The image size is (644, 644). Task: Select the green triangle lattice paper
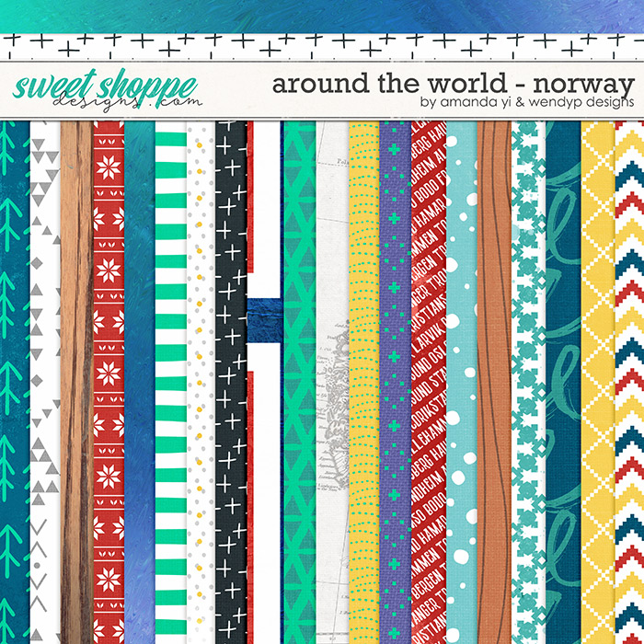point(300,383)
